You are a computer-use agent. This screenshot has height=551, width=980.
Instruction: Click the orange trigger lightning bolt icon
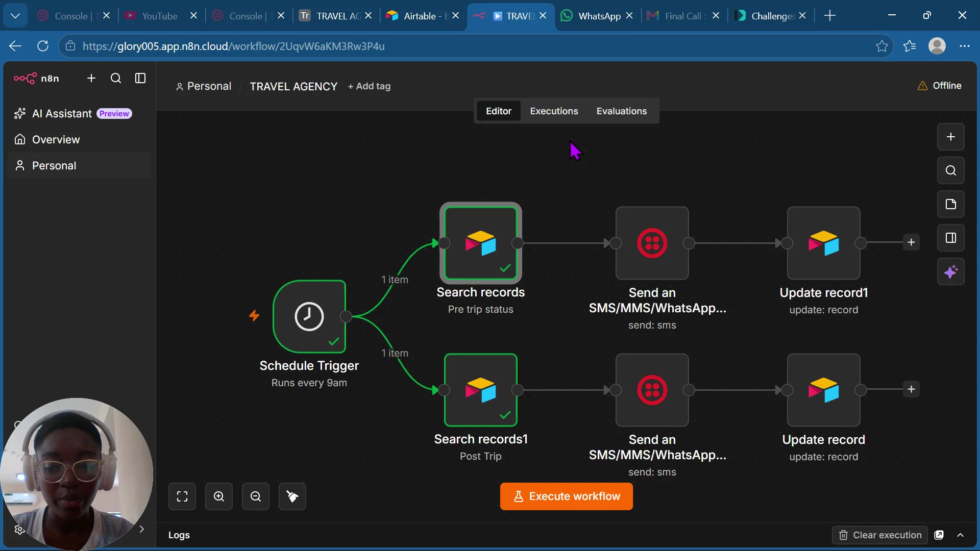point(254,316)
